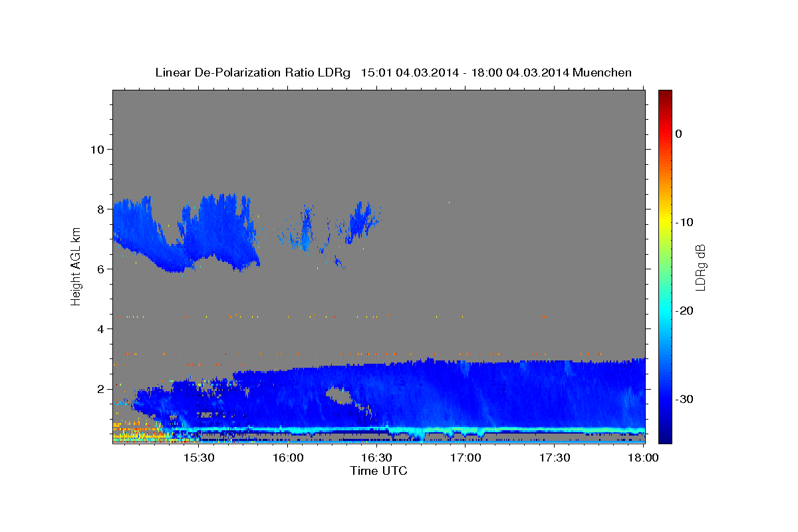Viewport: 798px width, 532px height.
Task: Click the height tick label 2
Action: [101, 388]
